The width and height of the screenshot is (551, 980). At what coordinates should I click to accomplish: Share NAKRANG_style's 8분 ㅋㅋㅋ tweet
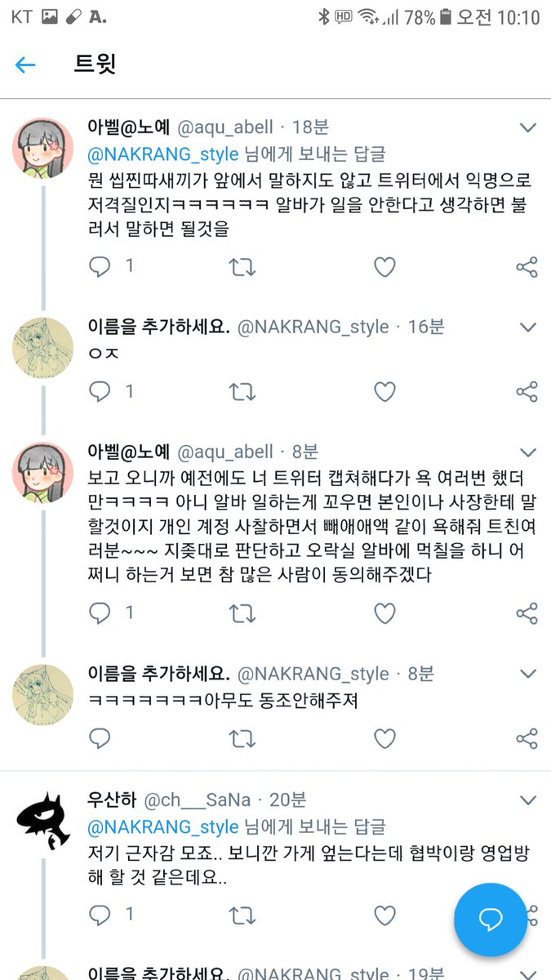pyautogui.click(x=527, y=739)
